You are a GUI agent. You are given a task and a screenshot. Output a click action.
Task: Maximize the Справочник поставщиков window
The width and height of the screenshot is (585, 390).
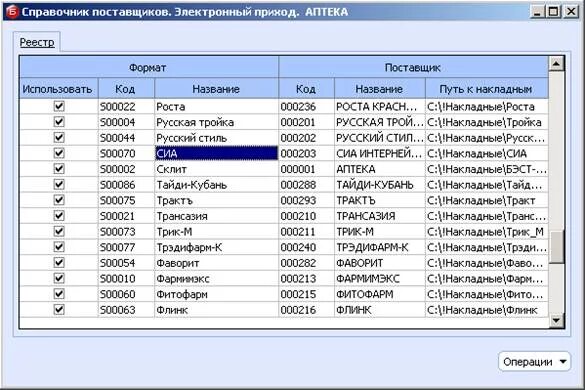(554, 12)
